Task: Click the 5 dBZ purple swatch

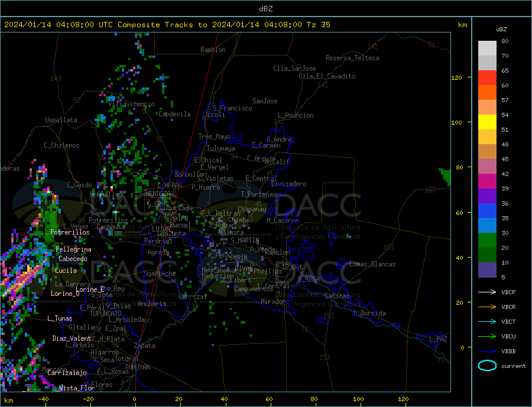Action: point(487,270)
